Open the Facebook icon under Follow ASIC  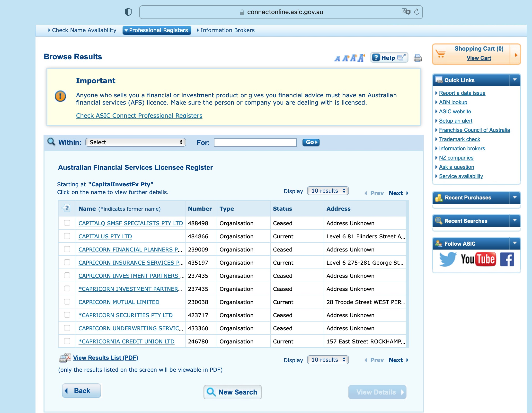tap(507, 259)
